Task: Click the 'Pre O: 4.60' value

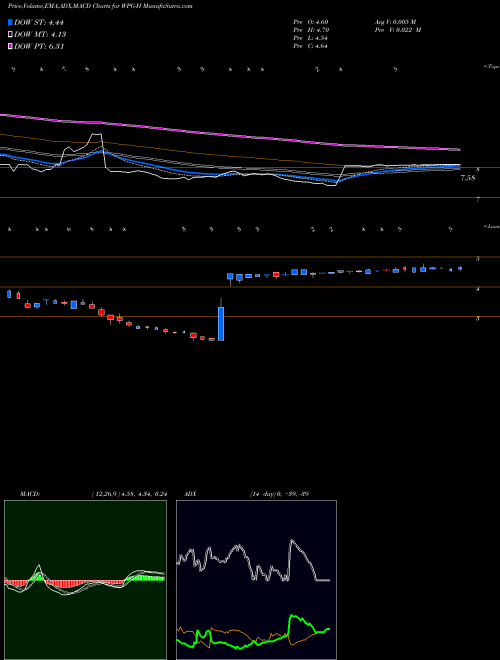Action: pyautogui.click(x=311, y=22)
